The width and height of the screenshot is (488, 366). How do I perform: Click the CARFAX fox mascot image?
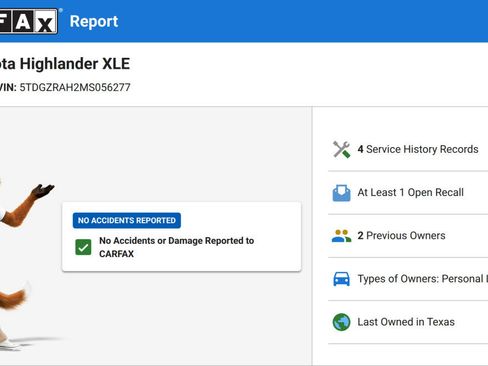tap(23, 263)
